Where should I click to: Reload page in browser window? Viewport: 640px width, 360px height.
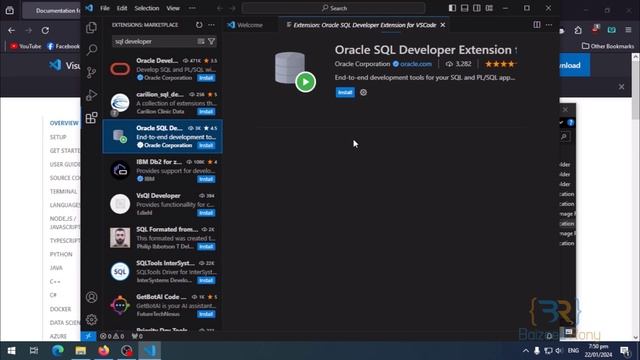point(45,30)
